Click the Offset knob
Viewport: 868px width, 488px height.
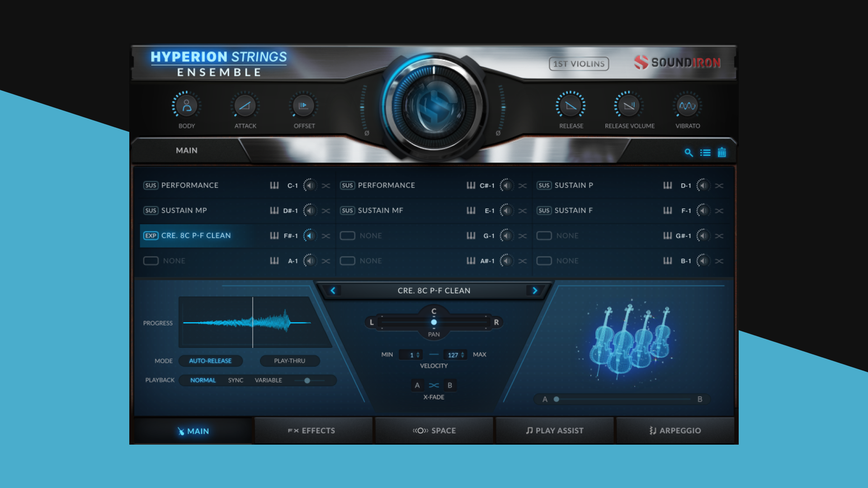pos(303,106)
